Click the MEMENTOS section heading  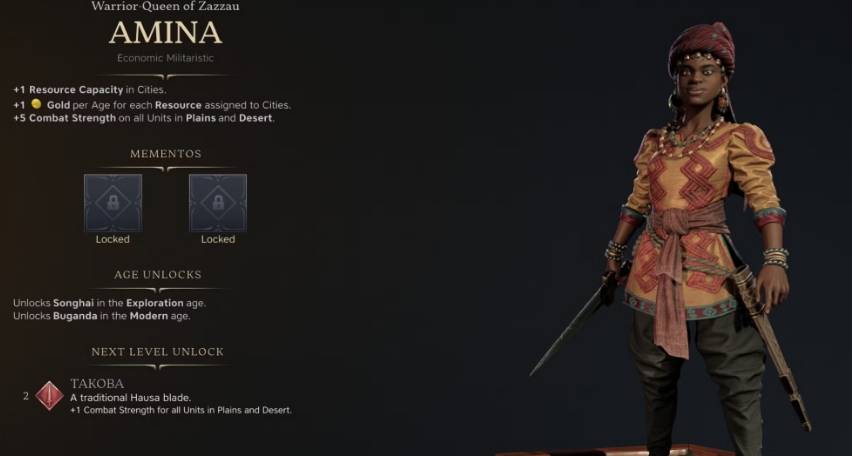click(x=166, y=154)
